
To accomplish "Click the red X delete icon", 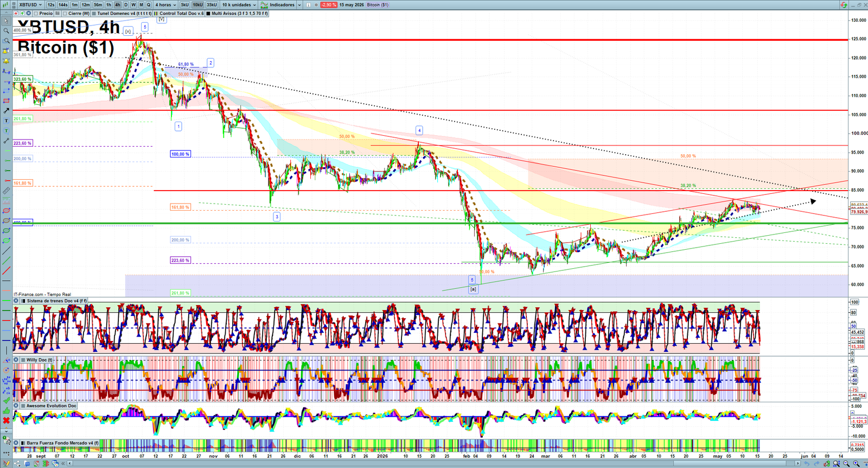I will tap(6, 421).
